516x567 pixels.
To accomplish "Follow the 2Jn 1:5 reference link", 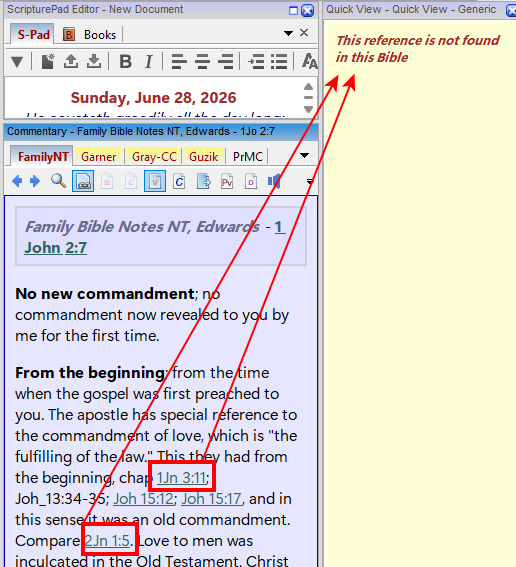I will 107,541.
